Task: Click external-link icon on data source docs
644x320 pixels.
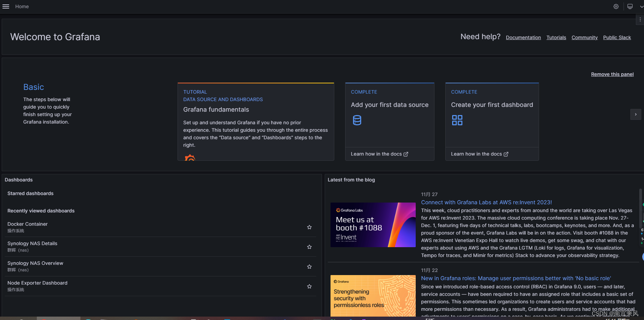Action: click(x=406, y=154)
